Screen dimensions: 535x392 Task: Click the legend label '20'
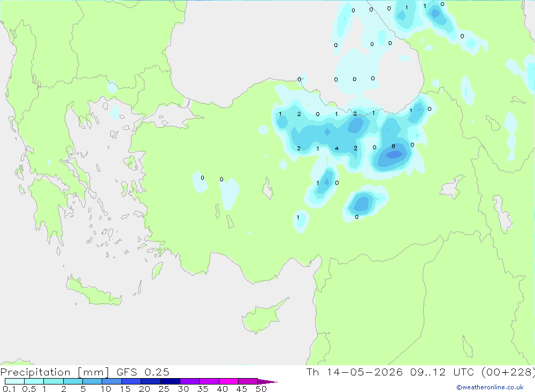(144, 389)
